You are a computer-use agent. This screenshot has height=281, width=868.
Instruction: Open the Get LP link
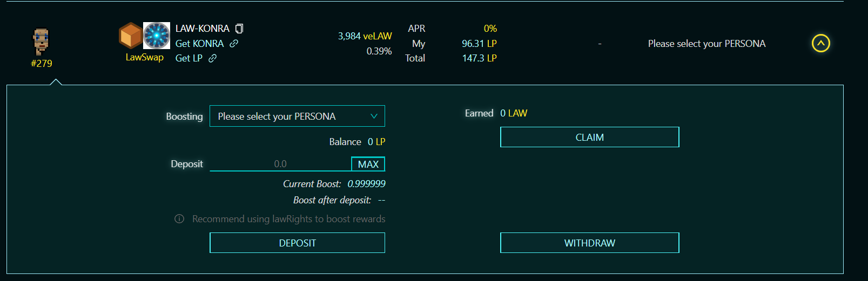(189, 58)
